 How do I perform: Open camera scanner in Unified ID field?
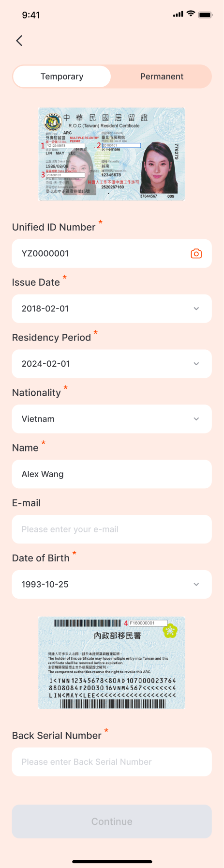(x=196, y=253)
